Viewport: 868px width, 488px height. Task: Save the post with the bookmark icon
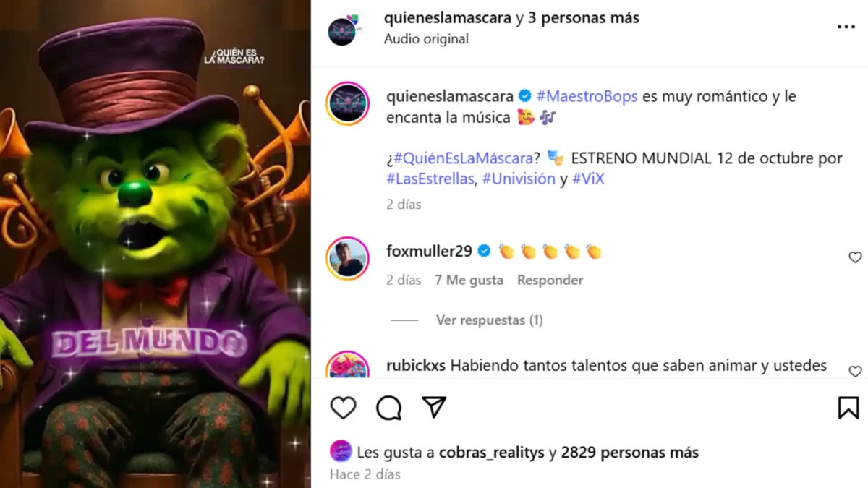pos(848,408)
